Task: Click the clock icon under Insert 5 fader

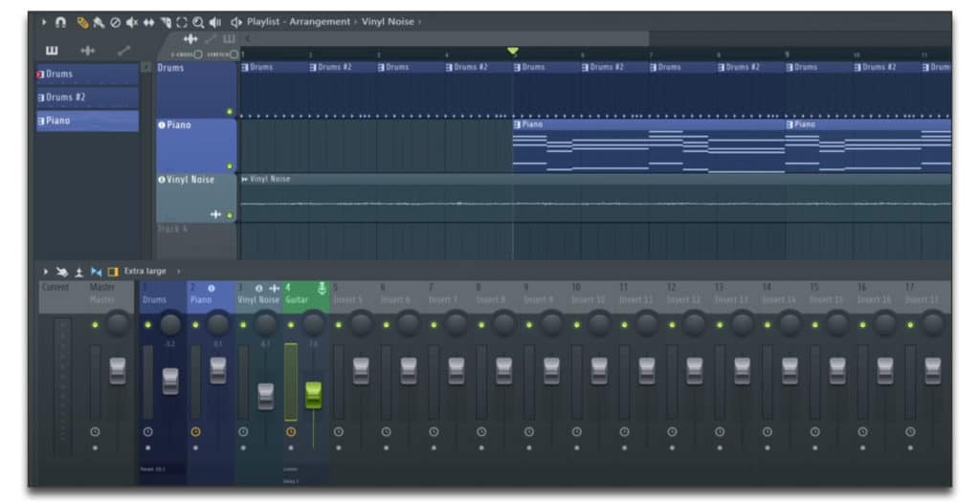Action: 338,431
